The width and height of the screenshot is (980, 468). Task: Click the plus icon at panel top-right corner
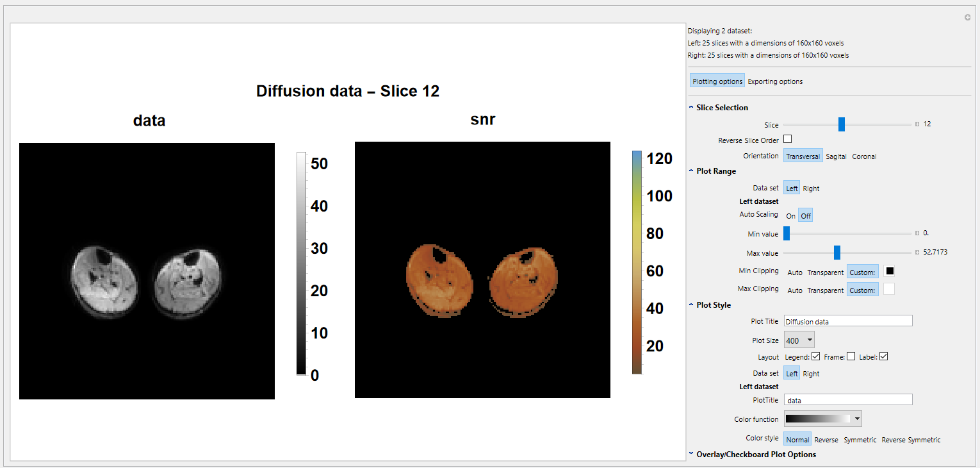967,17
